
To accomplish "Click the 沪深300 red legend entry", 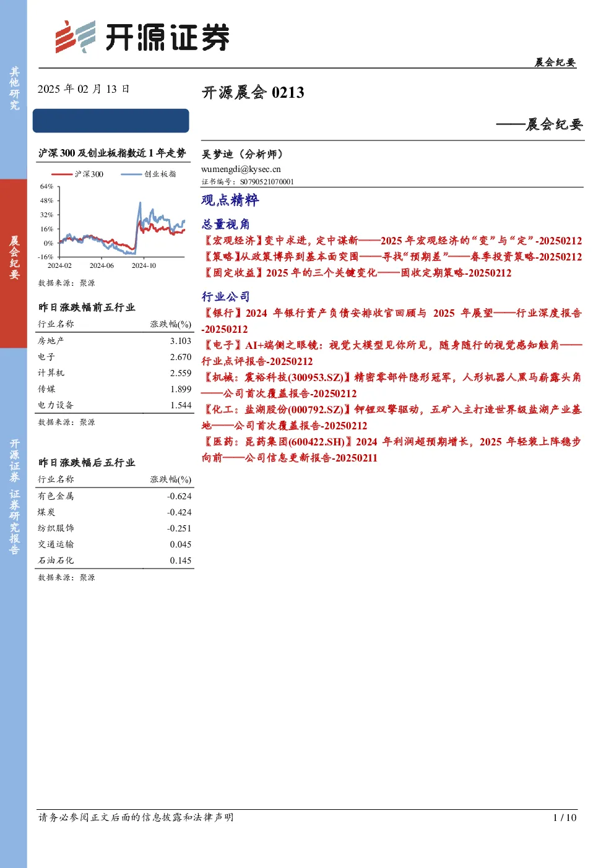I will tap(77, 174).
